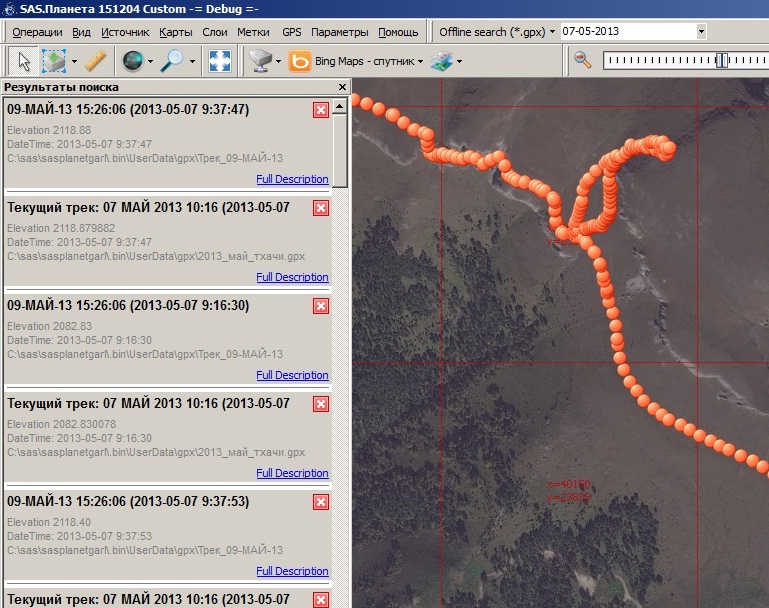Click the globe go-to icon
The width and height of the screenshot is (769, 608).
(132, 62)
